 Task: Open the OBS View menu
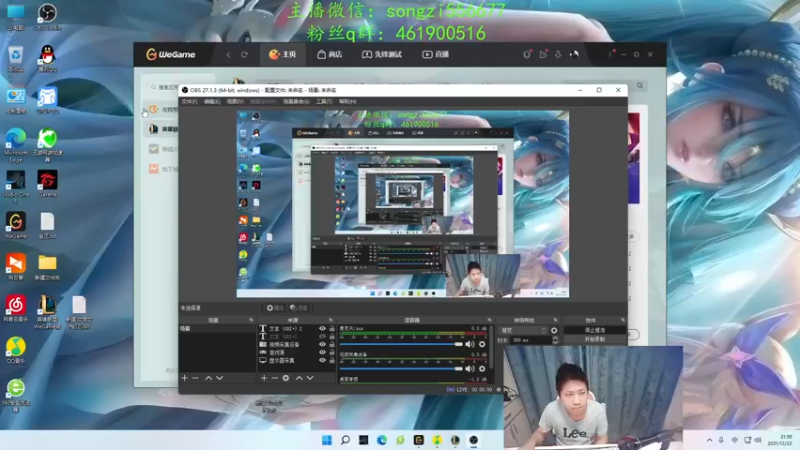pos(235,102)
